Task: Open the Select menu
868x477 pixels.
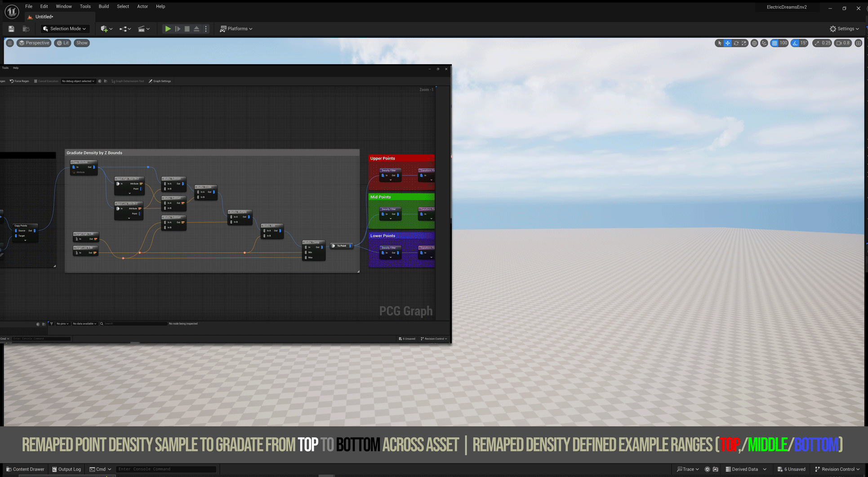Action: [123, 6]
